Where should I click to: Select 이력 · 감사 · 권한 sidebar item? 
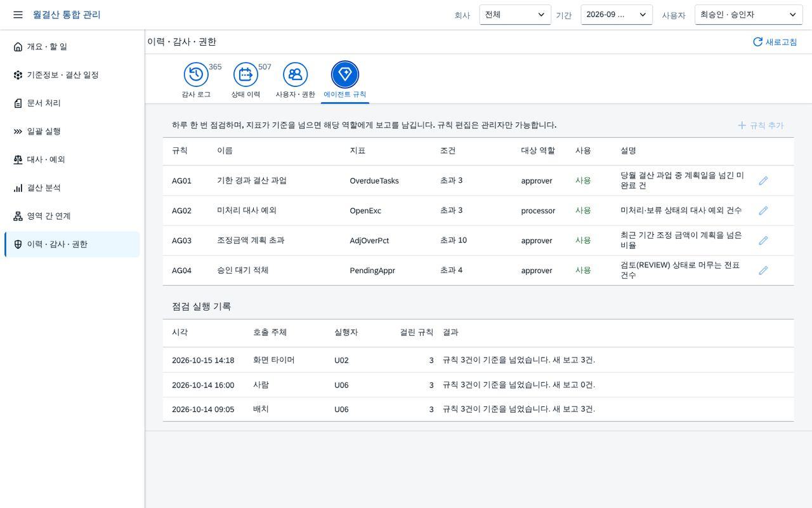pos(72,244)
